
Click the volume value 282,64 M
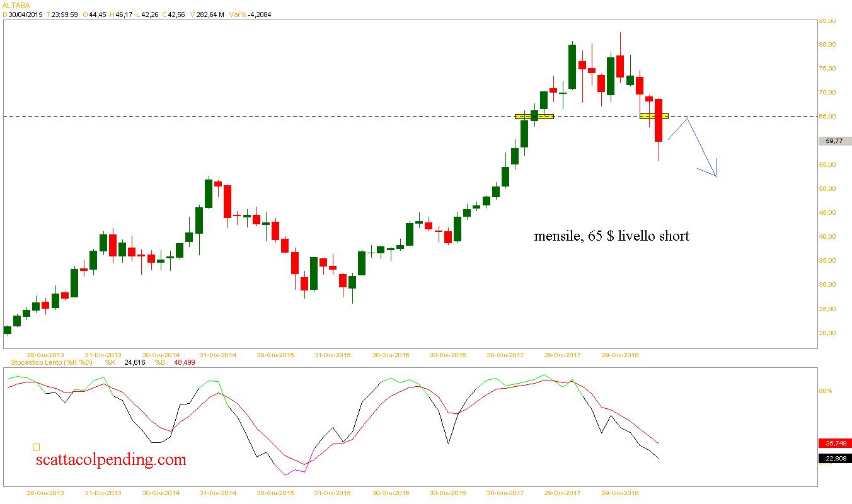tap(208, 14)
